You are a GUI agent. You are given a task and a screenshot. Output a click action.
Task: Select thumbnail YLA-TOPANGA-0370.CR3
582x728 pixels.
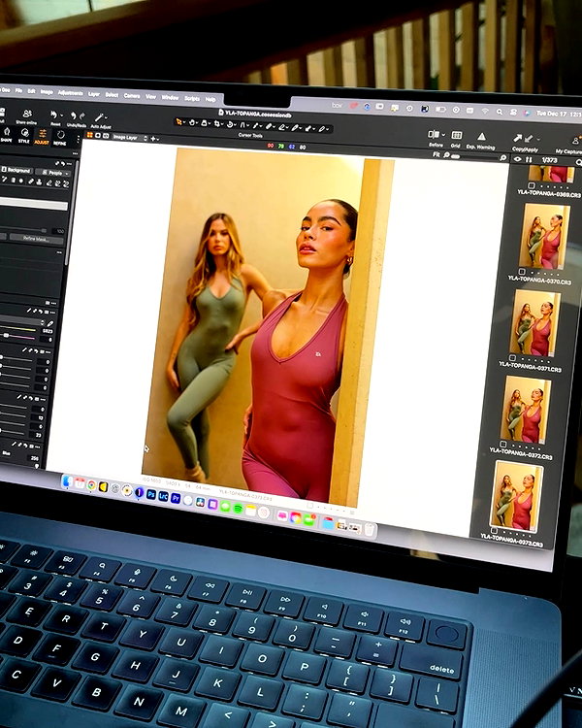pos(544,236)
